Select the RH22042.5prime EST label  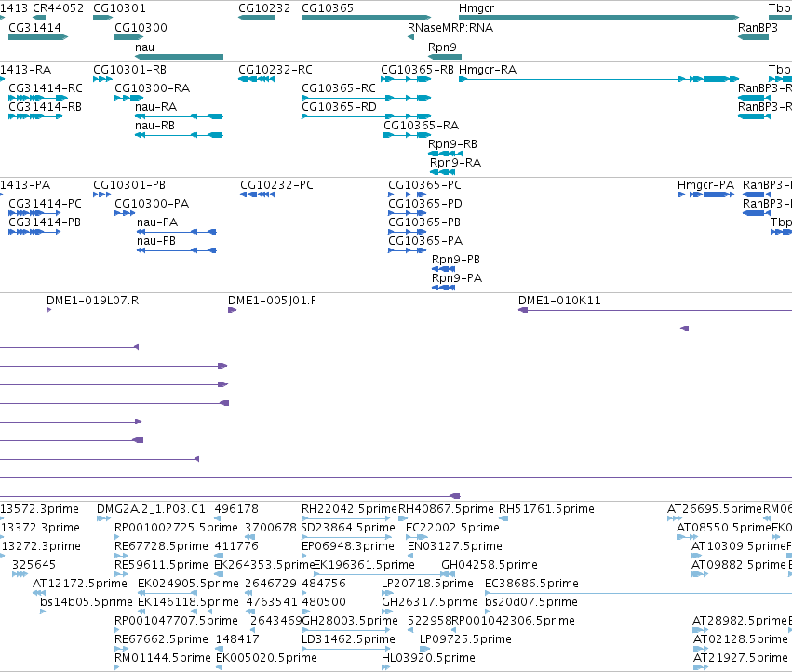tap(350, 509)
